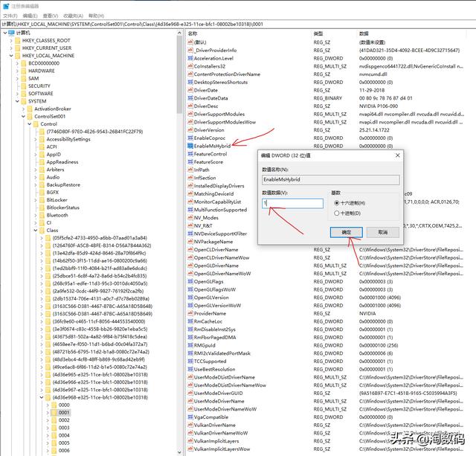The image size is (476, 456).
Task: Collapse the HKEY_LOCAL_MACHINE tree node
Action: (x=11, y=56)
